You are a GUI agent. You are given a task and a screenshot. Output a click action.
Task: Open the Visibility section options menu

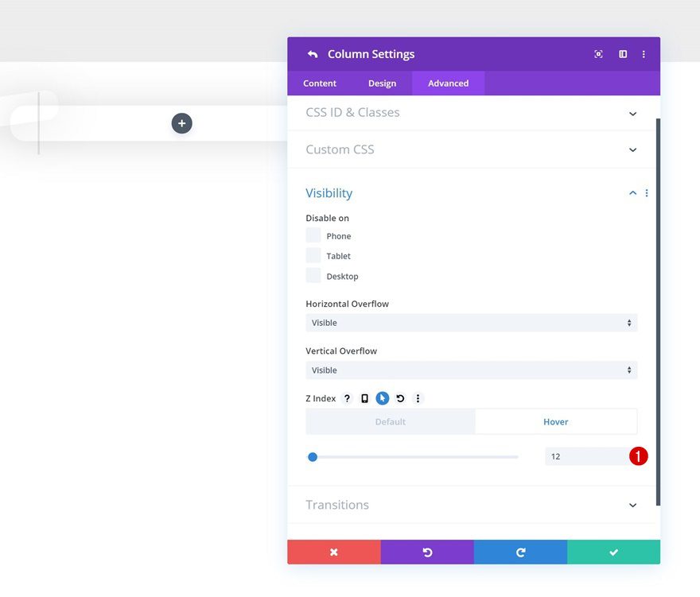(646, 192)
